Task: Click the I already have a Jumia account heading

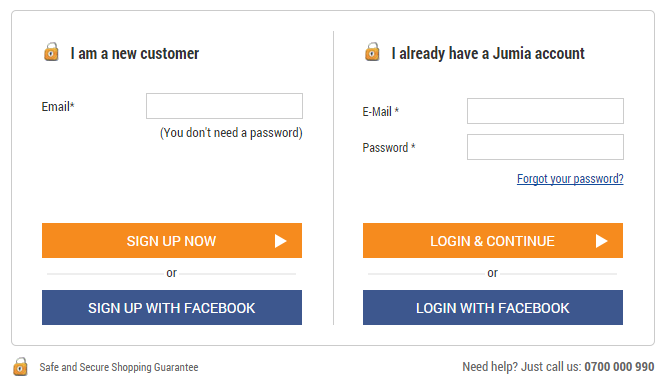Action: pos(488,54)
